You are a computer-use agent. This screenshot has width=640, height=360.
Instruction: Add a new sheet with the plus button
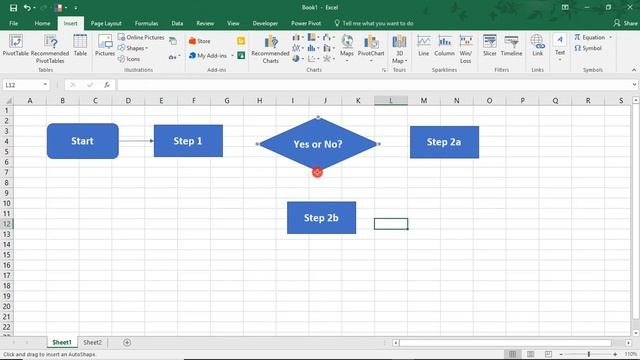pos(127,342)
